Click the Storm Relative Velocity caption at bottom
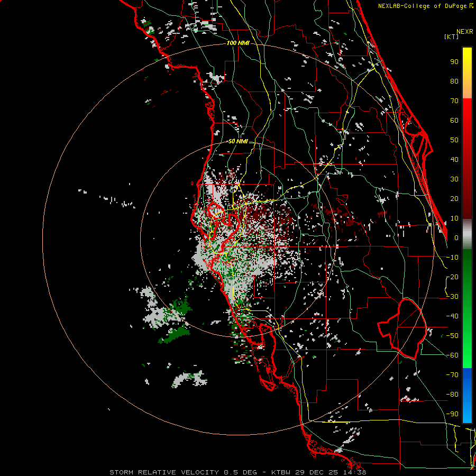This screenshot has width=476, height=476. coord(237,472)
